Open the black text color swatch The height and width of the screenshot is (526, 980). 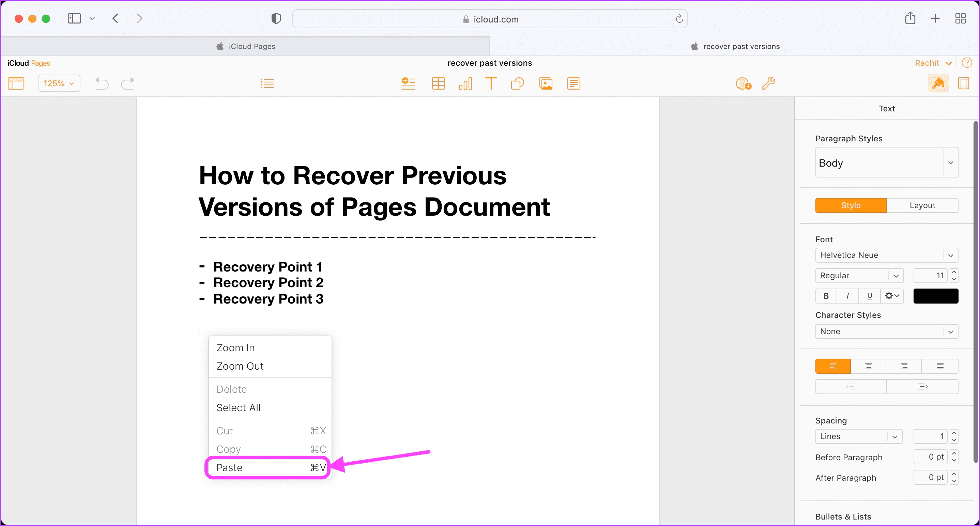(935, 295)
